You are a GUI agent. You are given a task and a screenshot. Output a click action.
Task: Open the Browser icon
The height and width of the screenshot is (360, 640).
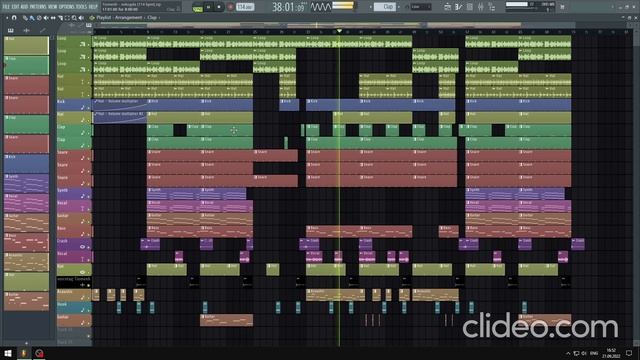491,7
